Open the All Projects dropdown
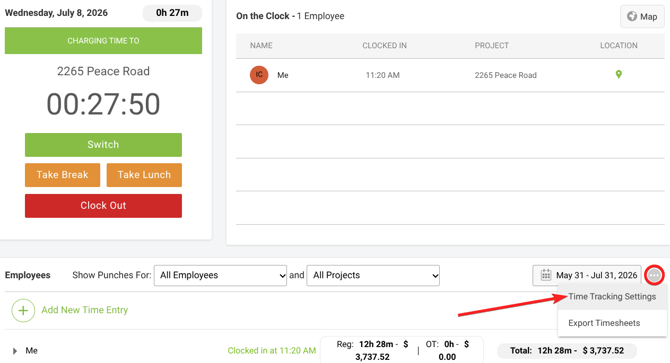The image size is (670, 363). (373, 275)
